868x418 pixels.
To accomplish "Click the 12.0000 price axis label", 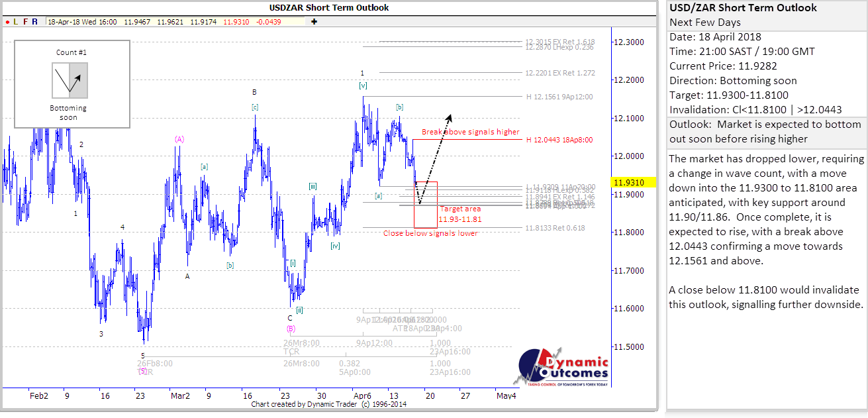I will pos(630,156).
